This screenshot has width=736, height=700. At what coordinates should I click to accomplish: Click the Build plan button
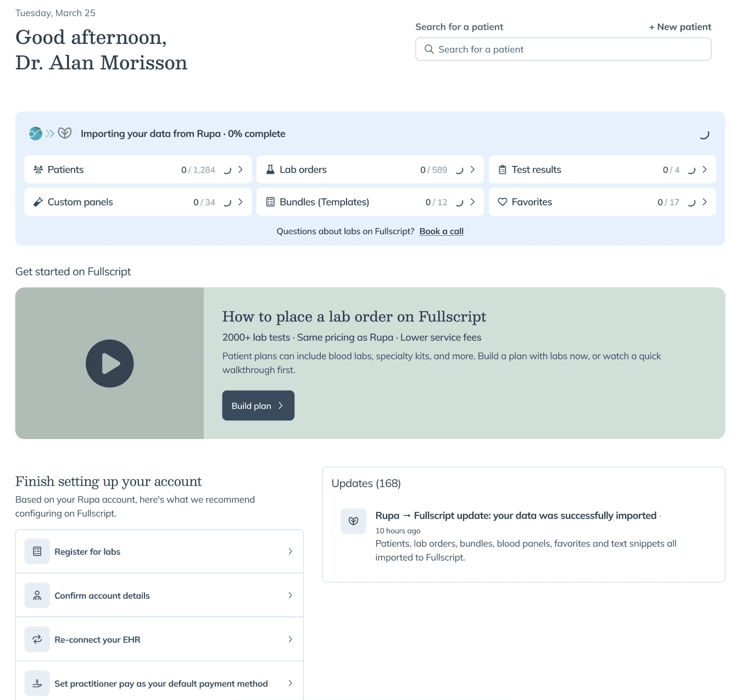[258, 405]
